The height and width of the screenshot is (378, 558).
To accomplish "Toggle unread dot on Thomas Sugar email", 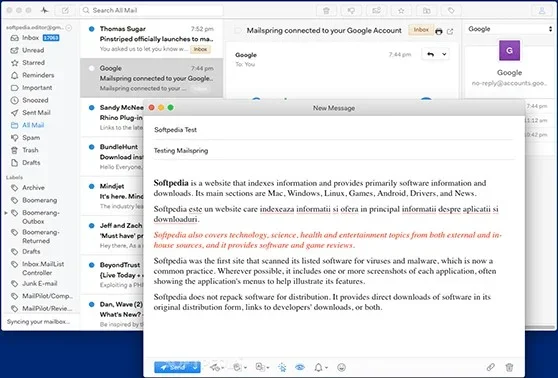I will pos(91,29).
